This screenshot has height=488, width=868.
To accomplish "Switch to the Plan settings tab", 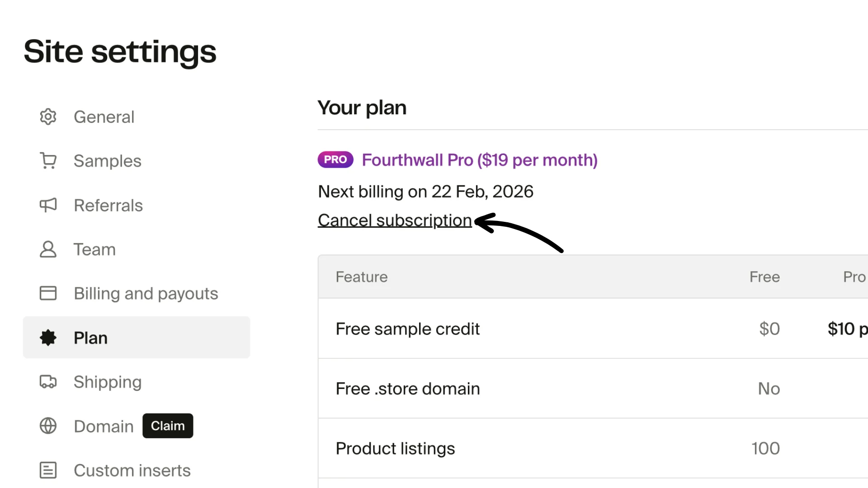I will (x=90, y=338).
